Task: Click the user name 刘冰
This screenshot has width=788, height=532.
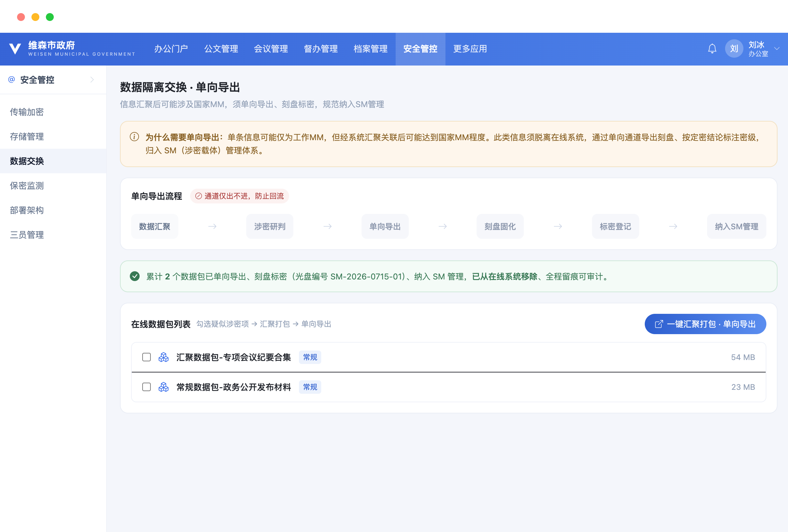Action: (756, 45)
